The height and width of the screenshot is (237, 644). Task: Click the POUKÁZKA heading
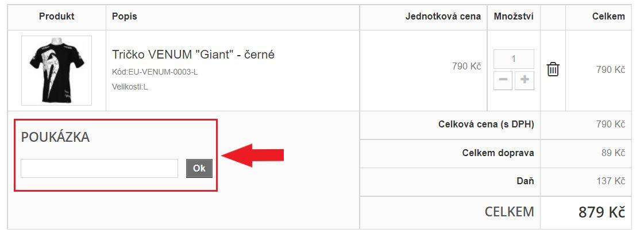pos(55,137)
